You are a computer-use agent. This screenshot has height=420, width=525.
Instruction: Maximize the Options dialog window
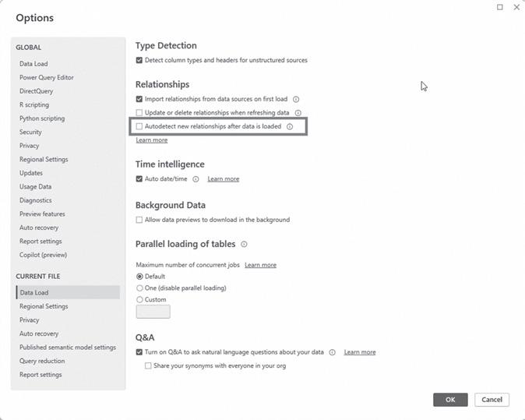(x=500, y=8)
